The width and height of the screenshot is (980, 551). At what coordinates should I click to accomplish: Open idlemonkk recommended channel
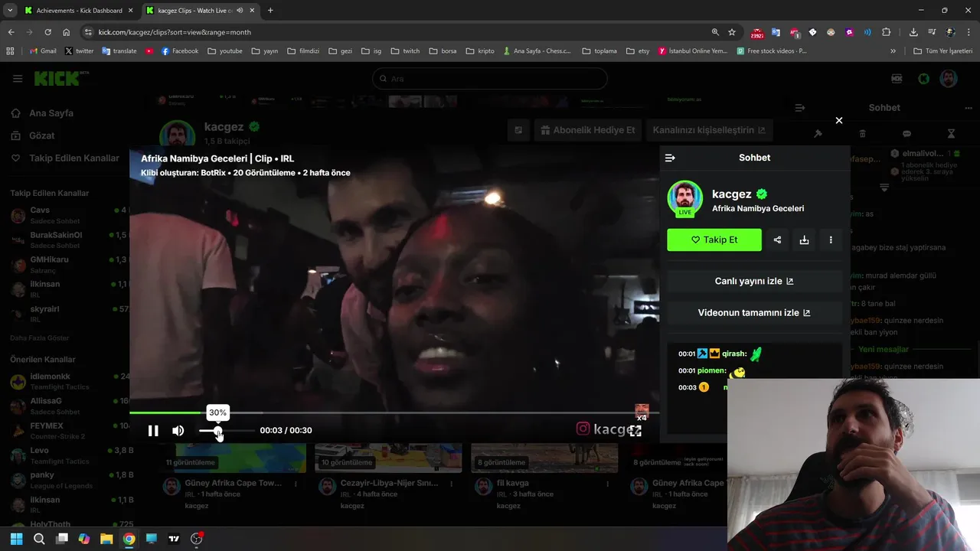[x=69, y=381]
